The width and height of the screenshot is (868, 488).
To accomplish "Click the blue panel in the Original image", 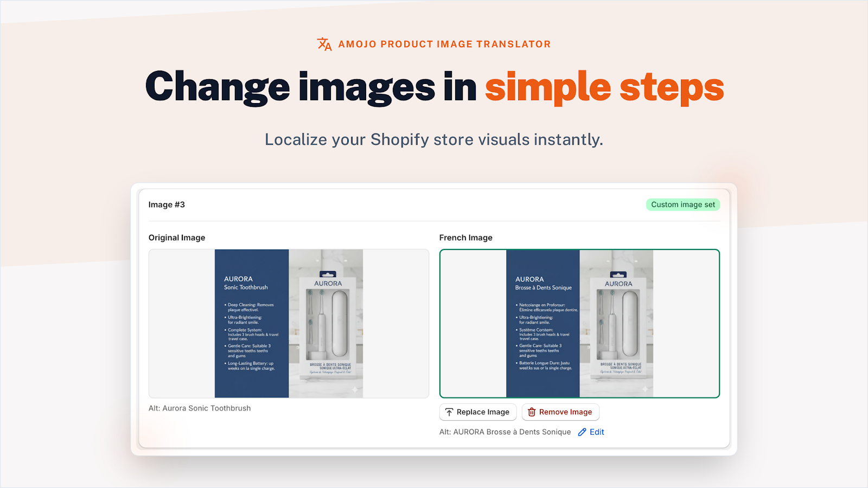I will (x=251, y=323).
